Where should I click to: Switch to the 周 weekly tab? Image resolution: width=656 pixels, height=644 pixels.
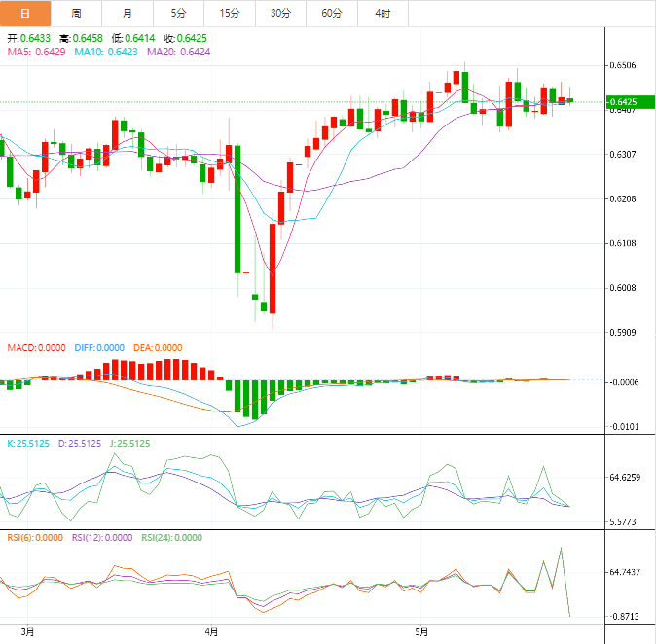click(x=76, y=14)
